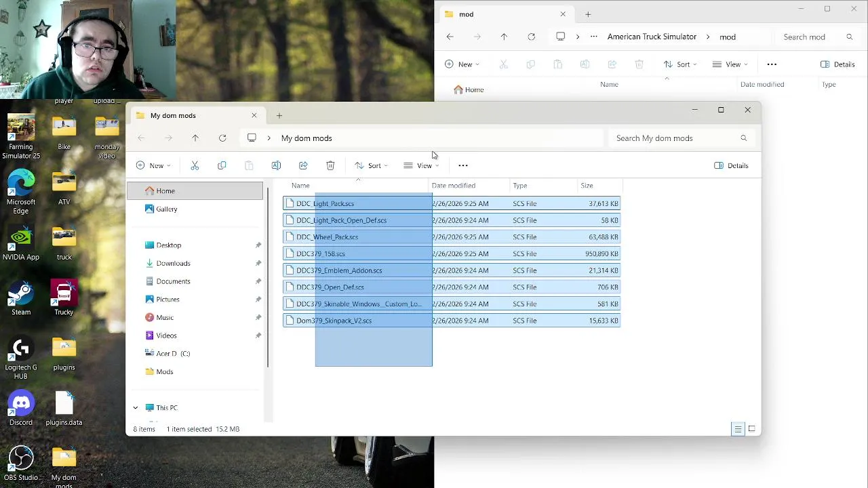Add new tab in mod window
868x488 pixels.
(588, 14)
